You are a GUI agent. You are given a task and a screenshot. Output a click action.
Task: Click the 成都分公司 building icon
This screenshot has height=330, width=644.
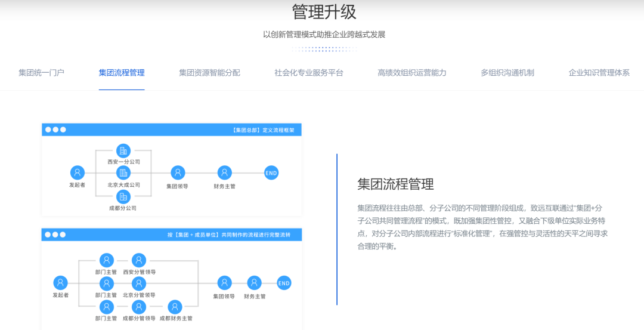(x=123, y=196)
